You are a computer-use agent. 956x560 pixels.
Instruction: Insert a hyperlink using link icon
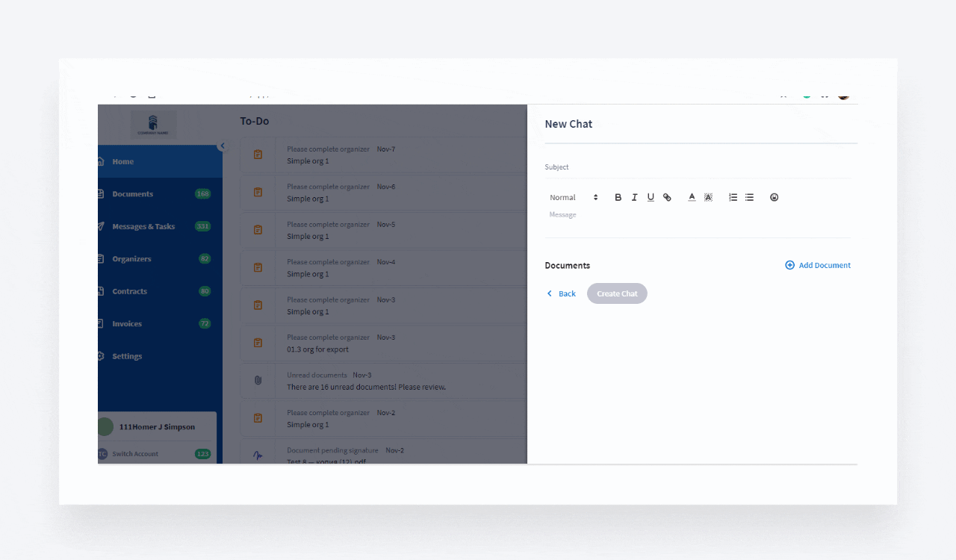point(667,197)
